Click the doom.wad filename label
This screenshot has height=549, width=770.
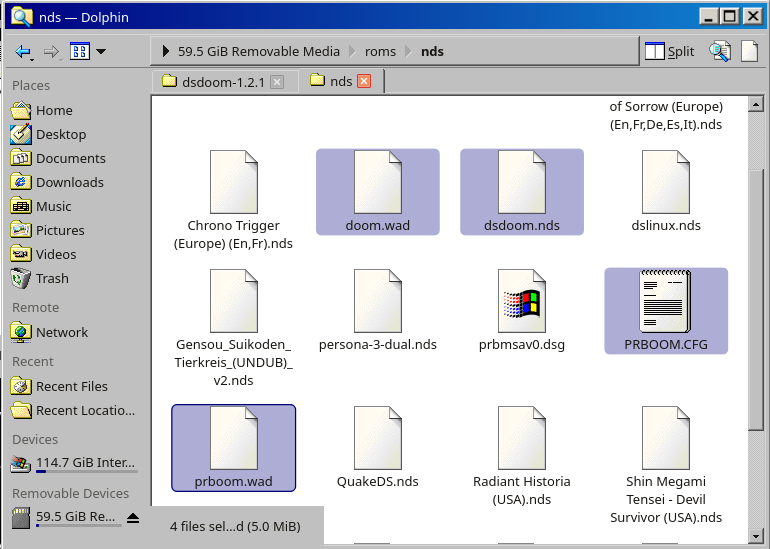tap(378, 225)
